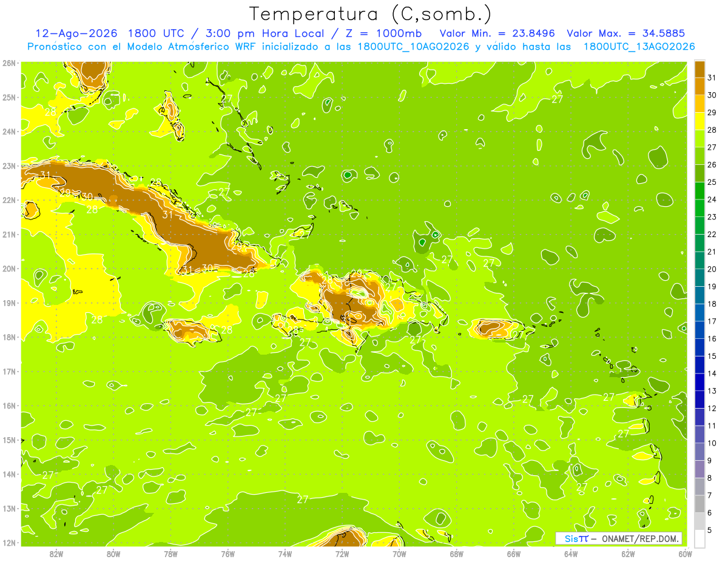The image size is (728, 562).
Task: Click the "23N" latitude axis label
Action: click(x=9, y=166)
